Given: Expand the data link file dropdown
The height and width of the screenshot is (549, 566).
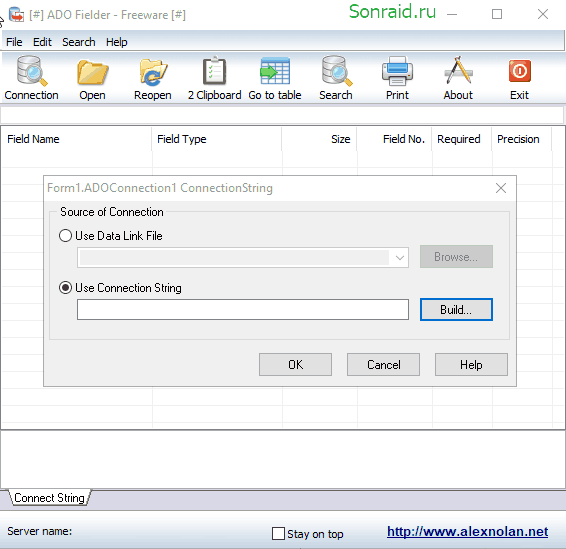Looking at the screenshot, I should click(x=399, y=257).
